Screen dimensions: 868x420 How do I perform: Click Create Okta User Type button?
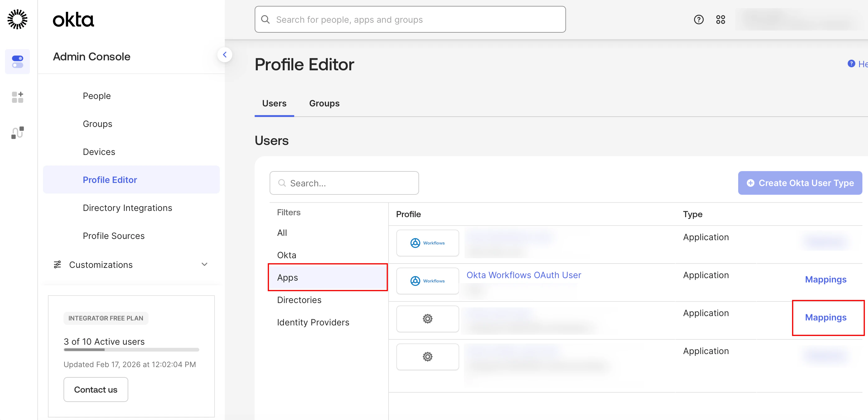(x=800, y=183)
